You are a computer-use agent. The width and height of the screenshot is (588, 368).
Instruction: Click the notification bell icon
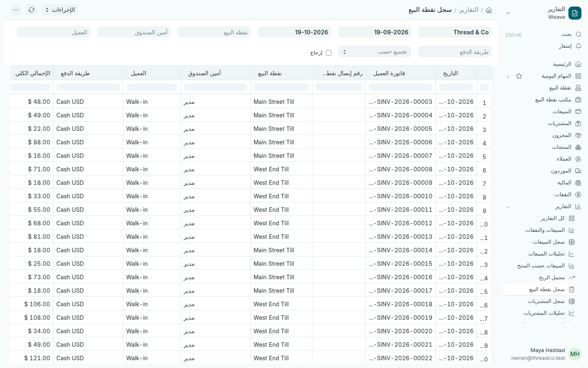tap(578, 46)
